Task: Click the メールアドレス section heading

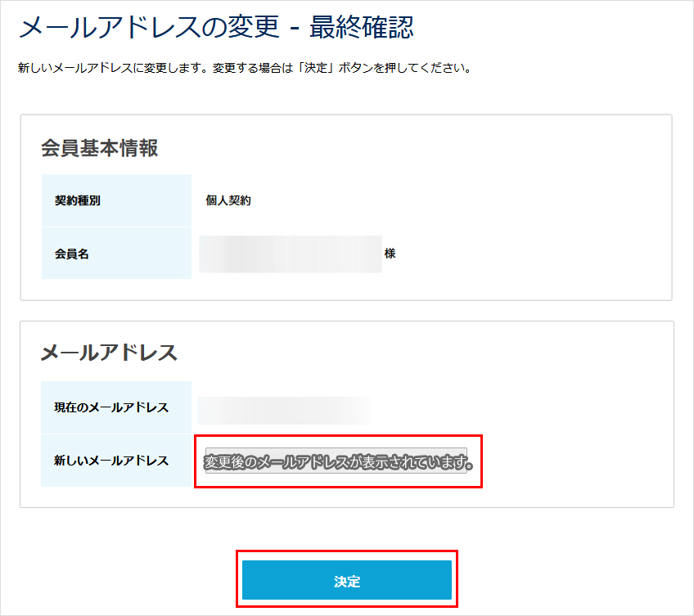Action: point(109,353)
